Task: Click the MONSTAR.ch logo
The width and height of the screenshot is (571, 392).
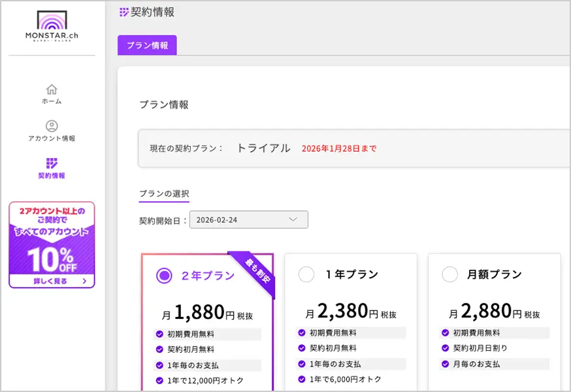Action: pyautogui.click(x=52, y=26)
